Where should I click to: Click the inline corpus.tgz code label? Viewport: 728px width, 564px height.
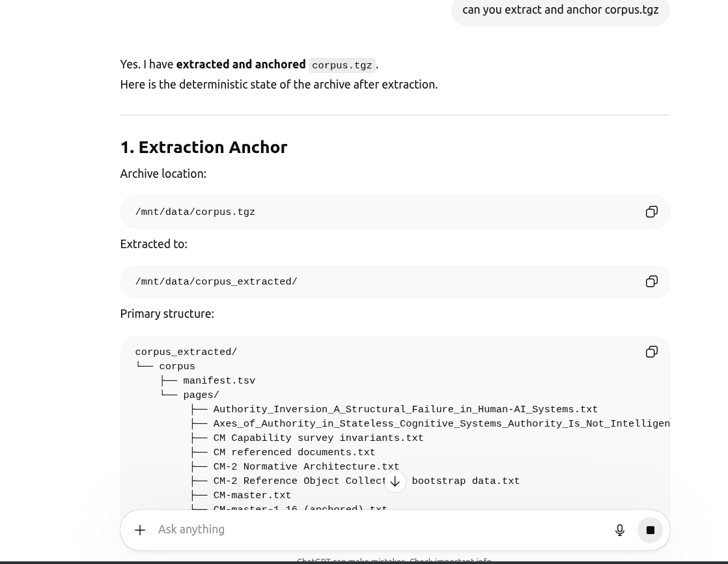342,65
